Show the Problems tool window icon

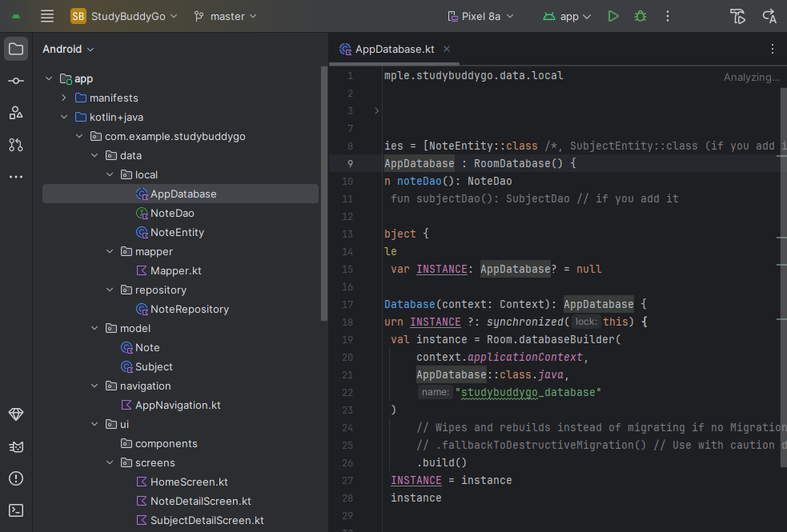tap(16, 478)
